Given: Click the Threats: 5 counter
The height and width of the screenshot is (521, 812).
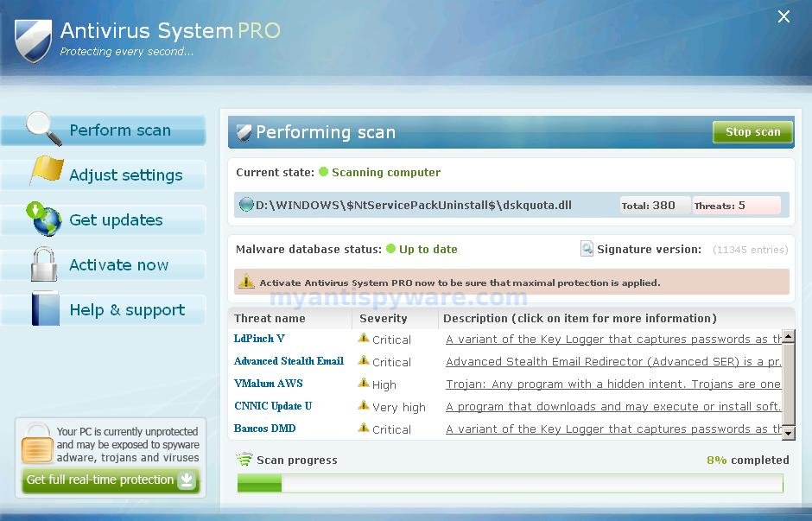Looking at the screenshot, I should 737,206.
